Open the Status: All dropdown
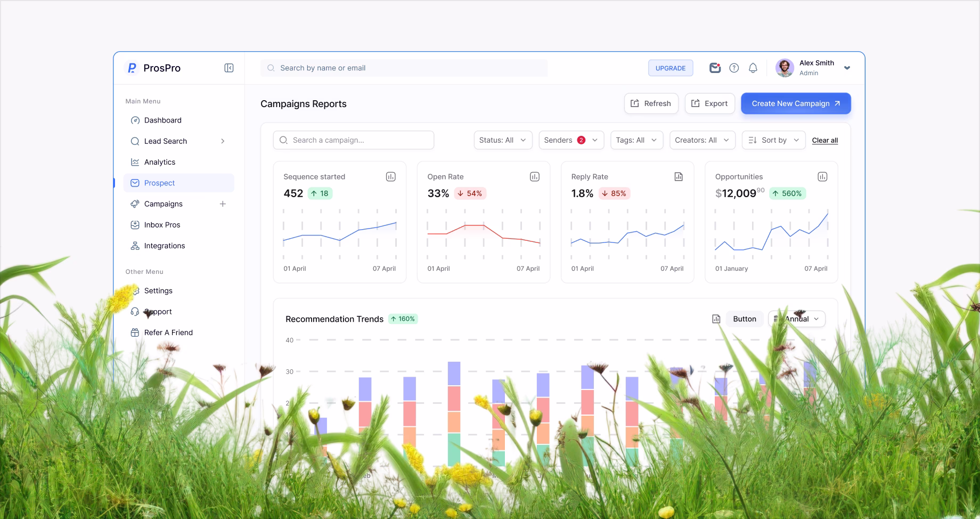The image size is (980, 519). [x=503, y=140]
